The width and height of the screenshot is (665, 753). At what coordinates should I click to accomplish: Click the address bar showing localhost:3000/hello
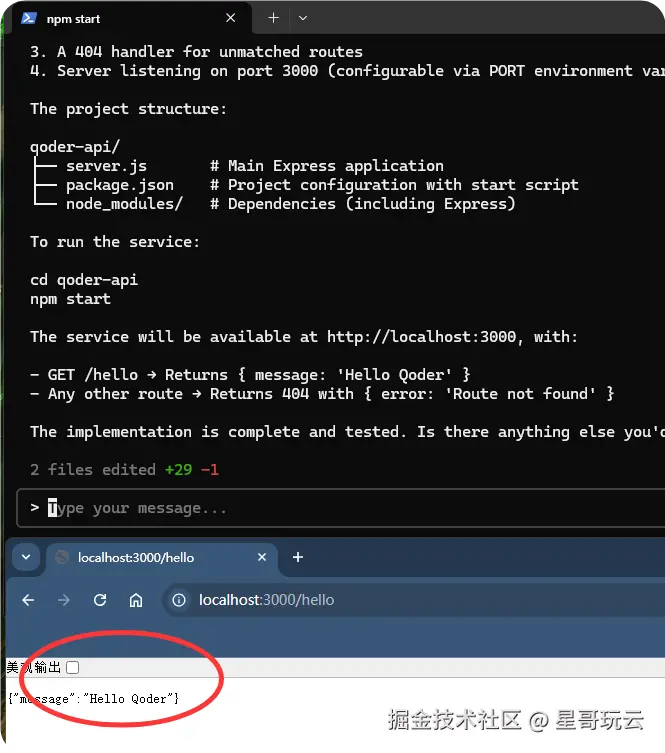414,600
